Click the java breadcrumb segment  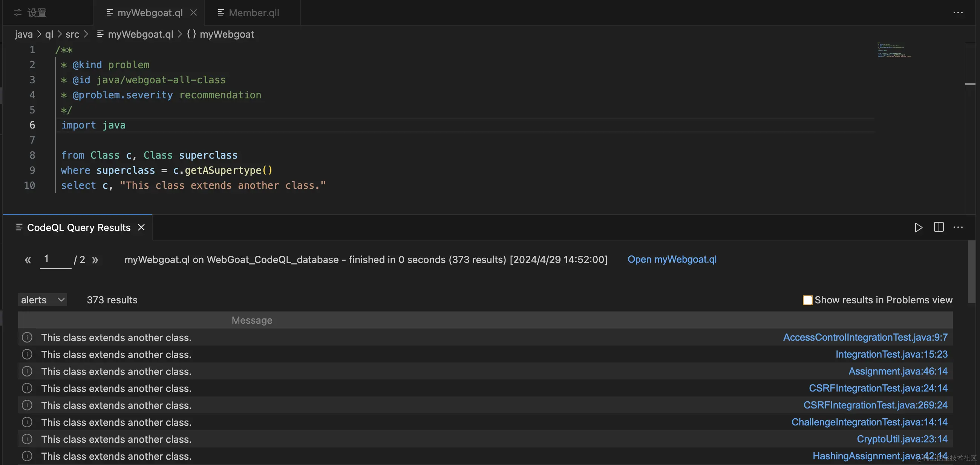[24, 34]
